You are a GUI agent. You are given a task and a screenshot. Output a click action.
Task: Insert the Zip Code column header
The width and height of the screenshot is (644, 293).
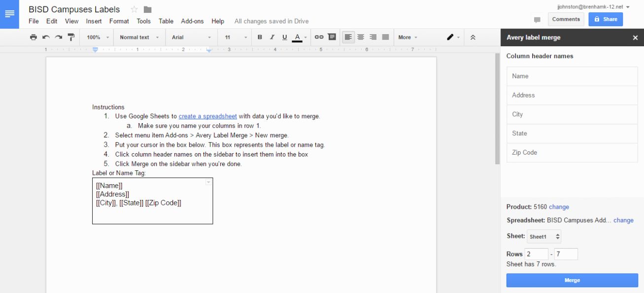(572, 153)
